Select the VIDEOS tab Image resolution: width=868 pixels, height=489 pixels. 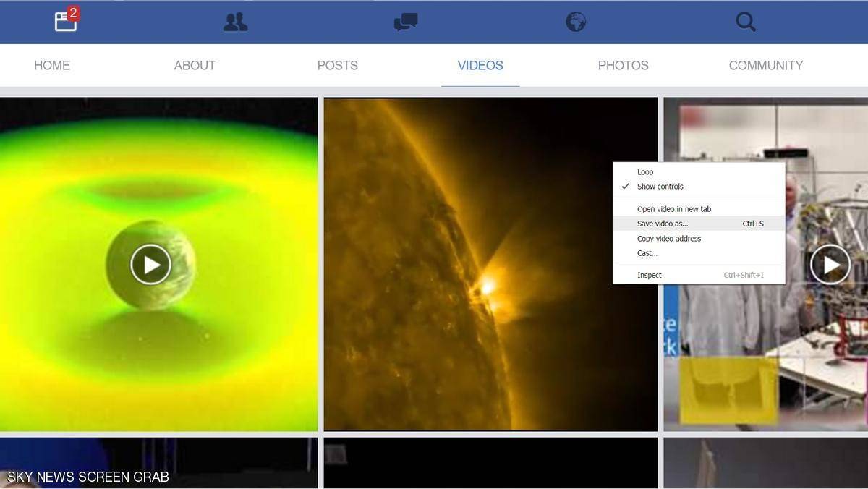(x=480, y=65)
